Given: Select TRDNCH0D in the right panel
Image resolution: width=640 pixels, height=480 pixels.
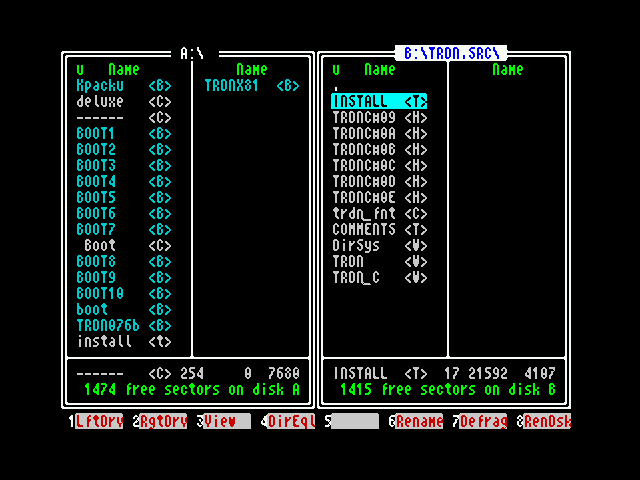Looking at the screenshot, I should (x=380, y=181).
